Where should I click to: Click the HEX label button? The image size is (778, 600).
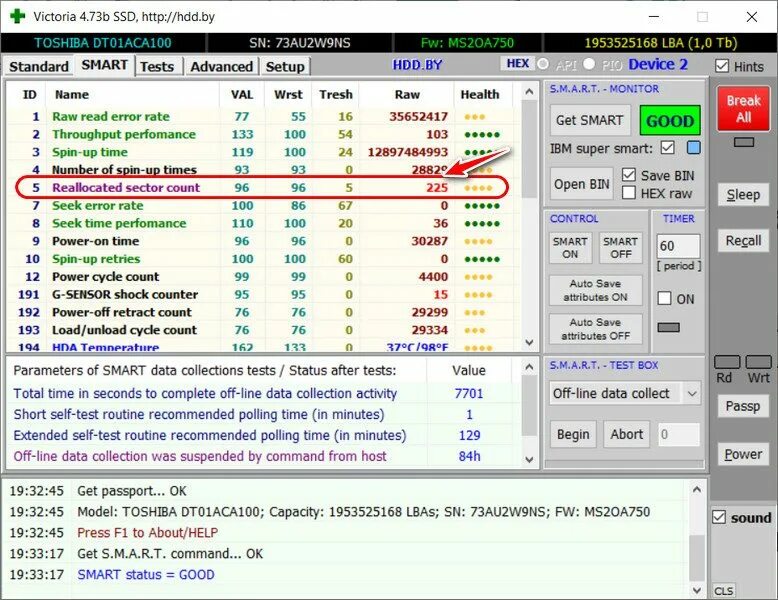(518, 64)
